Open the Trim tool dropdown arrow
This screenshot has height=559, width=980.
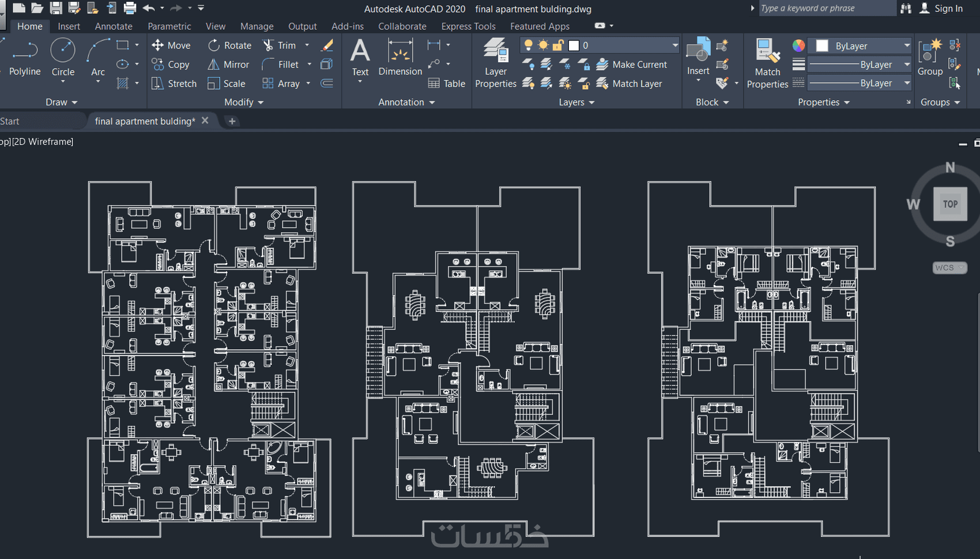(x=307, y=46)
